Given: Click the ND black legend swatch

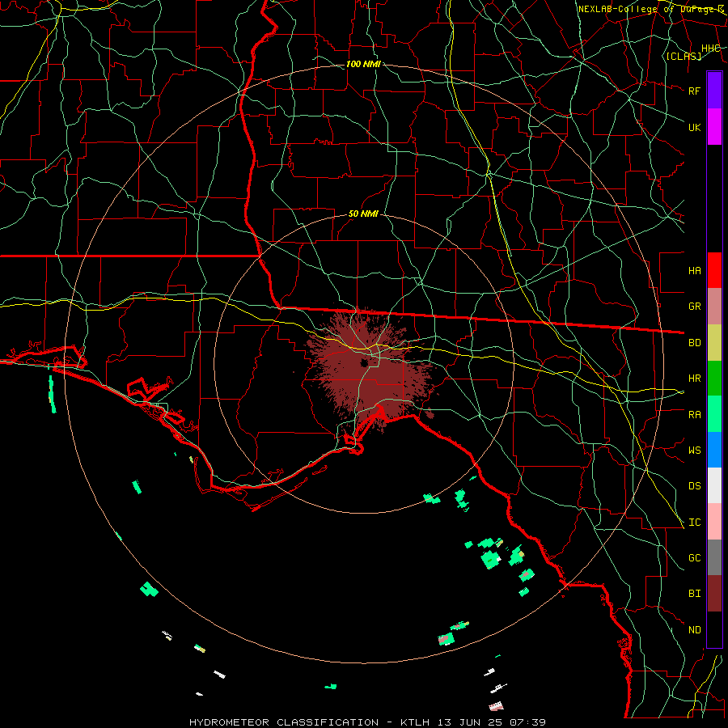Looking at the screenshot, I should [x=714, y=629].
